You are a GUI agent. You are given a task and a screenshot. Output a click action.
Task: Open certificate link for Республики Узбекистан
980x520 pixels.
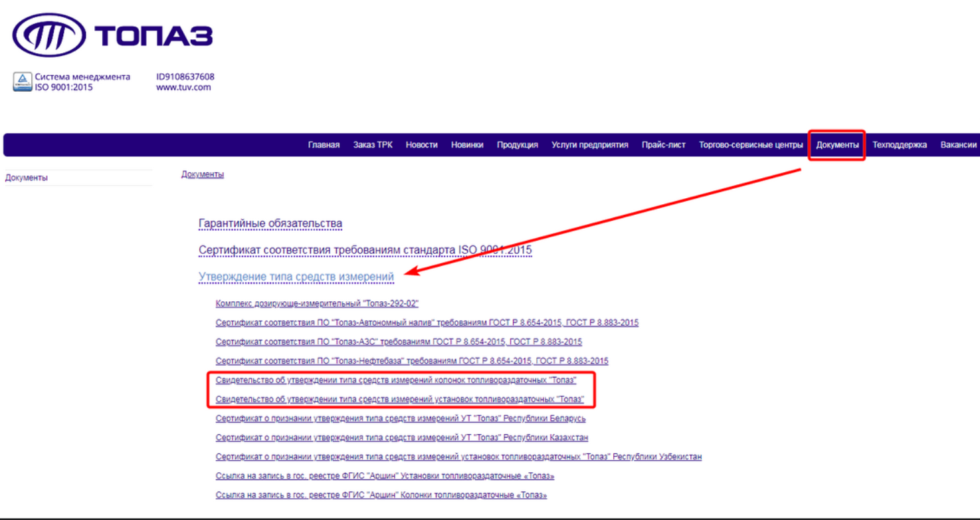(x=458, y=457)
